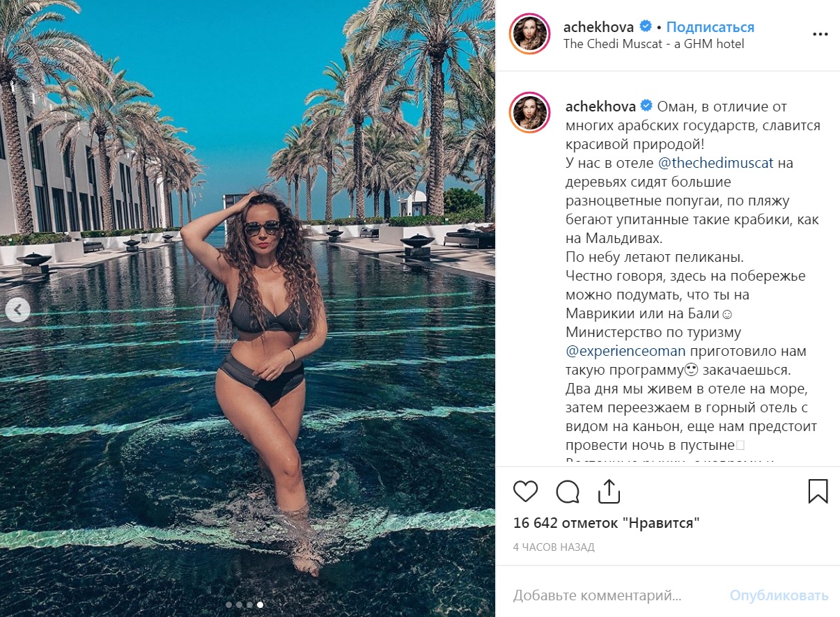Click achekhova username in the caption
This screenshot has width=840, height=617.
600,107
